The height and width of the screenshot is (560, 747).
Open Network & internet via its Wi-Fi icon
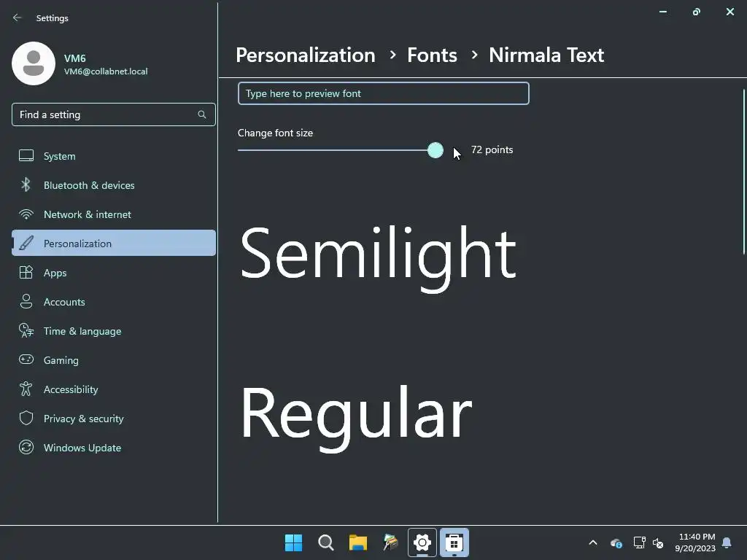pos(26,214)
